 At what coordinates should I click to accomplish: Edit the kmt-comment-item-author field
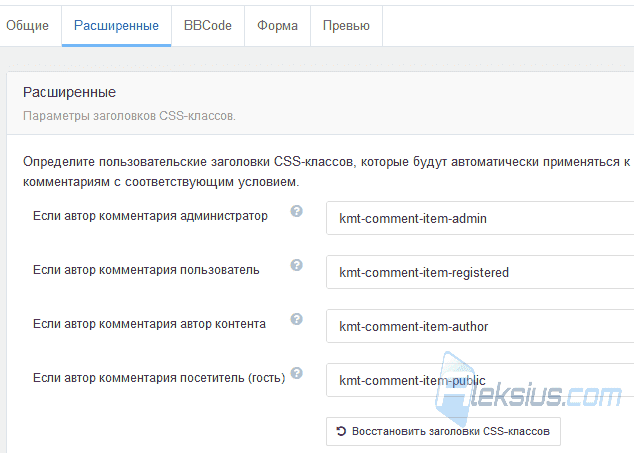(480, 326)
